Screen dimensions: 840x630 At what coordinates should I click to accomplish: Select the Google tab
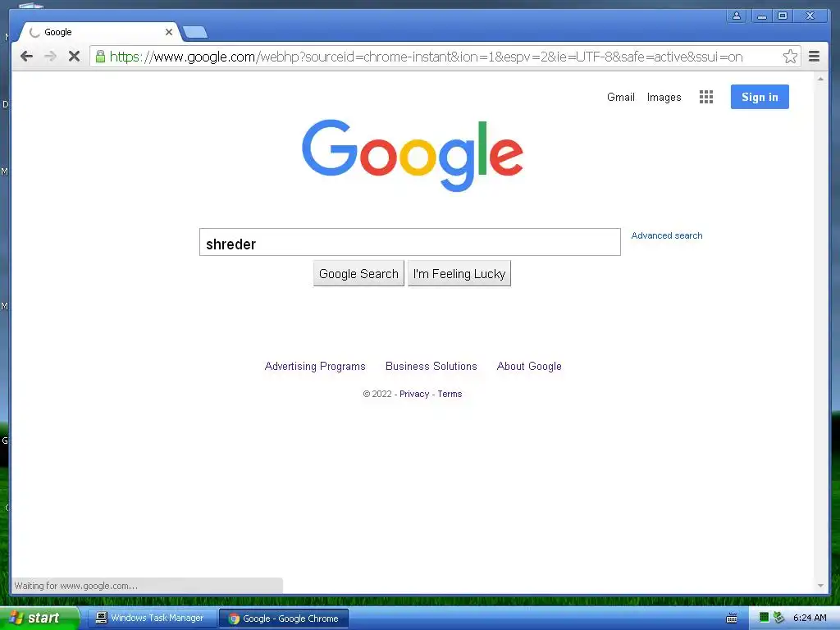[x=99, y=32]
